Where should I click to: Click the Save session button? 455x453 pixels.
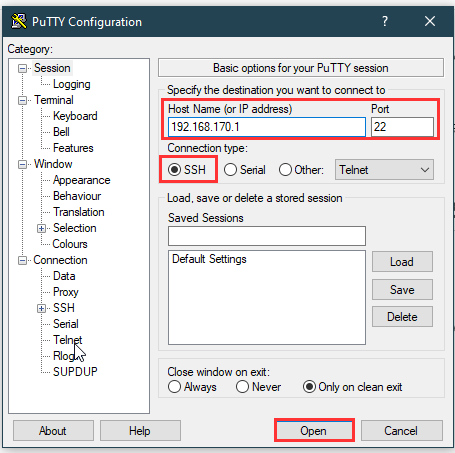click(x=402, y=290)
